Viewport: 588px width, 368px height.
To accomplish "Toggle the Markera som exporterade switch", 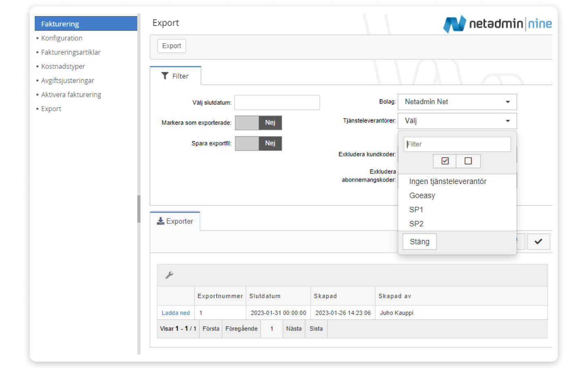I will coord(258,123).
